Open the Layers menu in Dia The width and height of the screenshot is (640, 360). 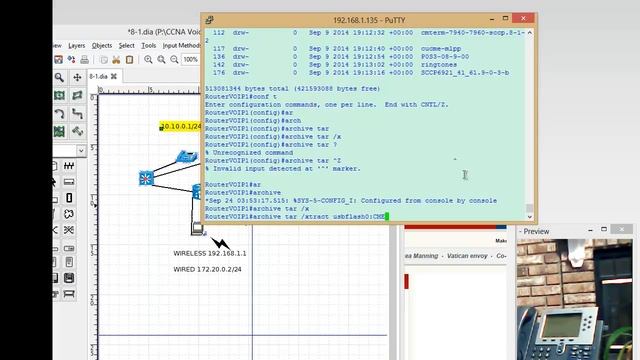tap(77, 46)
